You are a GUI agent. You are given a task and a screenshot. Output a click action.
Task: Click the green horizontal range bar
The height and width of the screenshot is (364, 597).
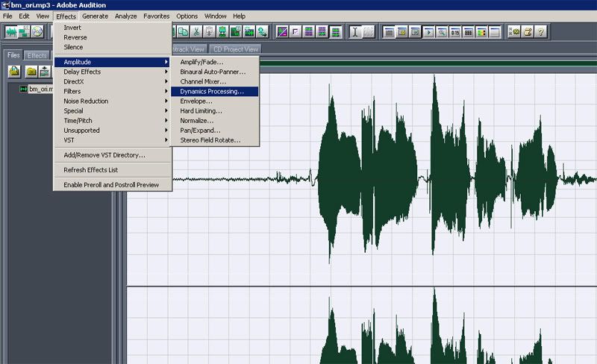(428, 64)
